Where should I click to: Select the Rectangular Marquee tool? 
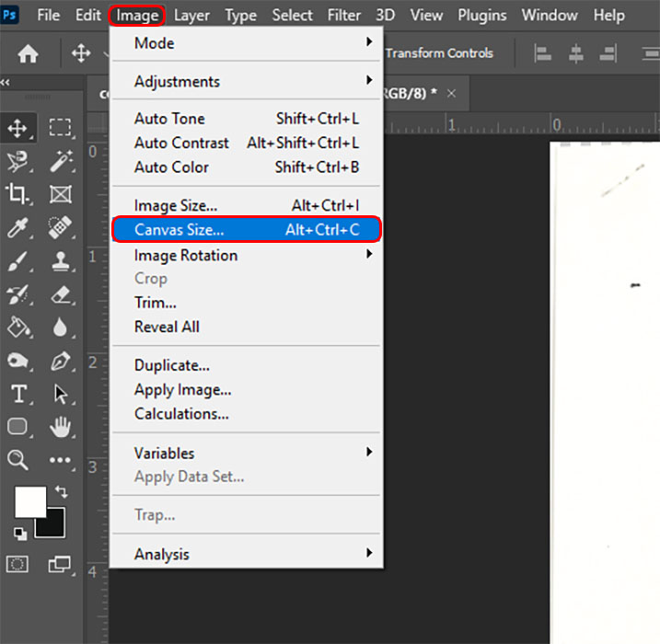coord(61,128)
